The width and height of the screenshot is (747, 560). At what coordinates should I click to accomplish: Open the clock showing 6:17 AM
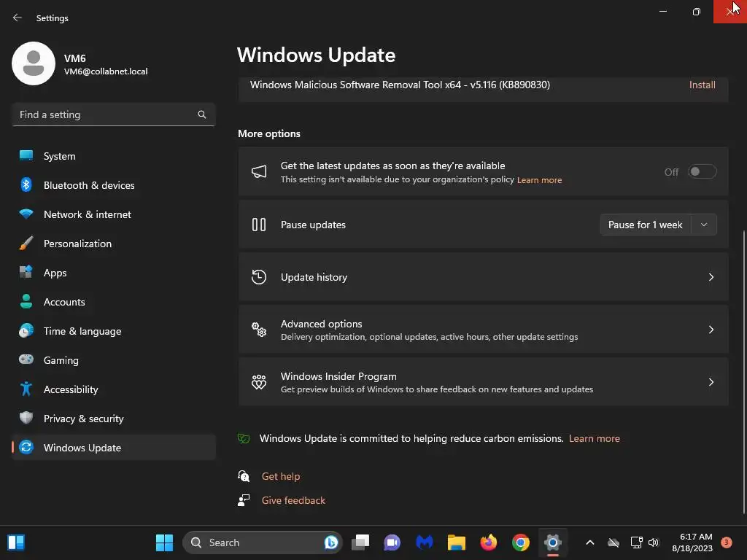[692, 542]
